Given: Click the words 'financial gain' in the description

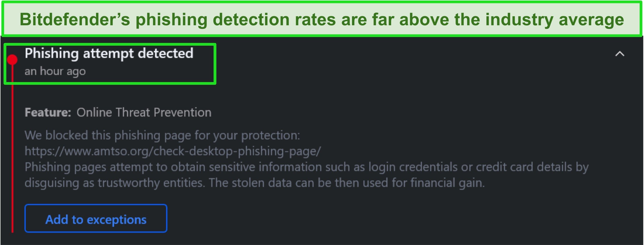Looking at the screenshot, I should [x=448, y=183].
